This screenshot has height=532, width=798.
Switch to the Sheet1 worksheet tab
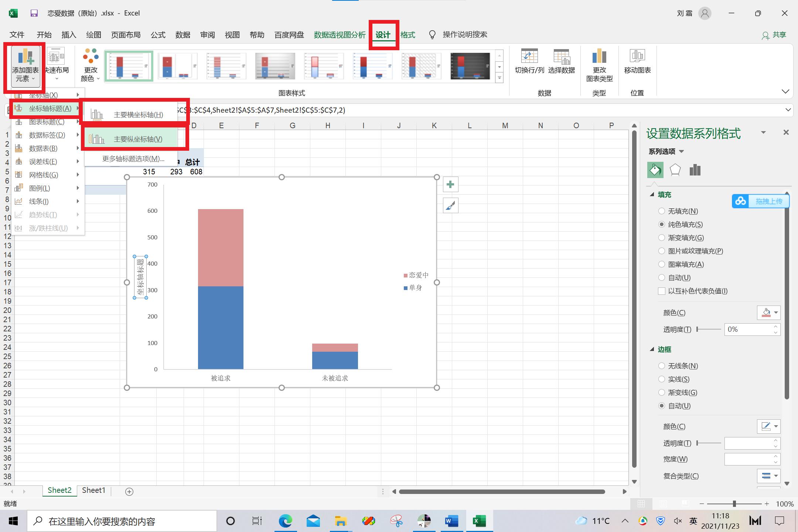point(93,490)
